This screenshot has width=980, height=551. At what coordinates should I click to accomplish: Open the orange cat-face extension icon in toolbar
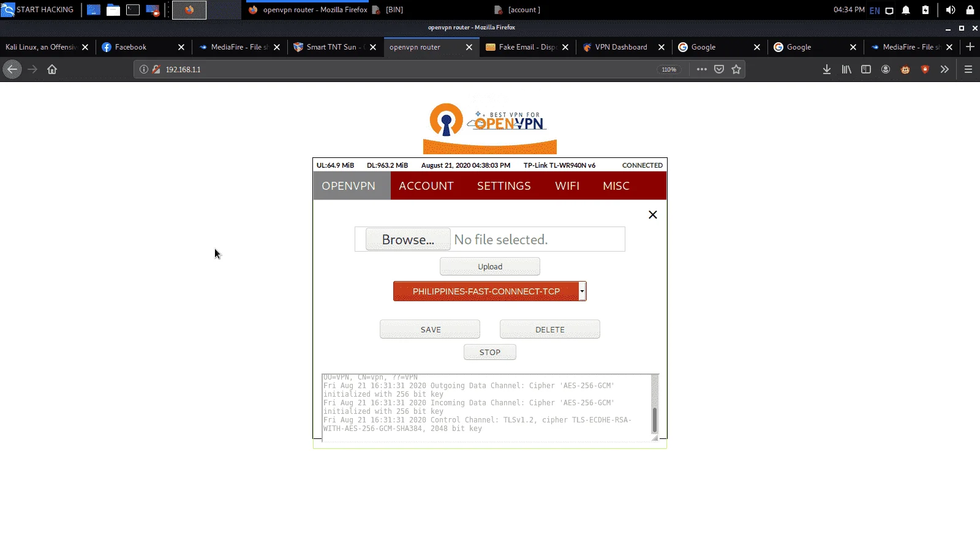(x=905, y=69)
